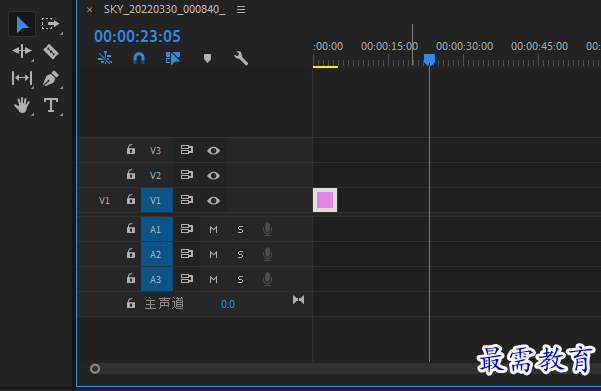601x391 pixels.
Task: Click the zoom scrollbar handle circle
Action: click(x=95, y=369)
